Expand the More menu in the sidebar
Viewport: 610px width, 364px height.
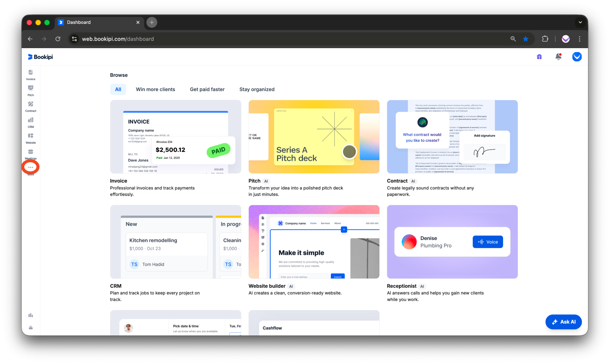30,167
